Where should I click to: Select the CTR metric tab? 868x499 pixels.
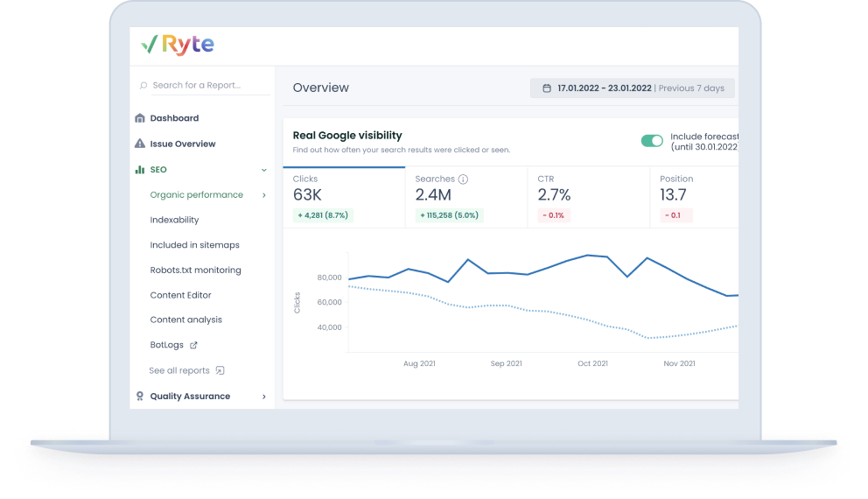(589, 197)
